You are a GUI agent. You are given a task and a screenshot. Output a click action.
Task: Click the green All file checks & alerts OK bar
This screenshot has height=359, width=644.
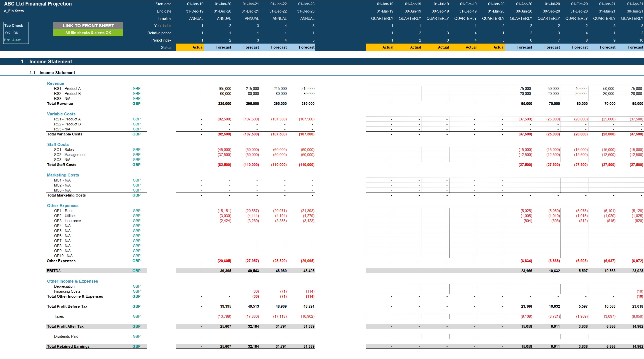88,33
